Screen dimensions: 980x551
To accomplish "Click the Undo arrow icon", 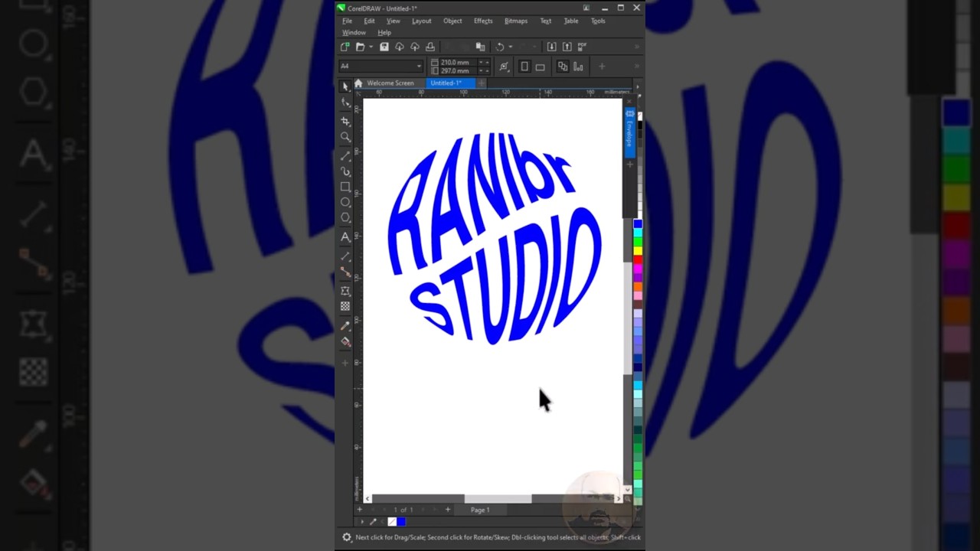I will pyautogui.click(x=500, y=47).
